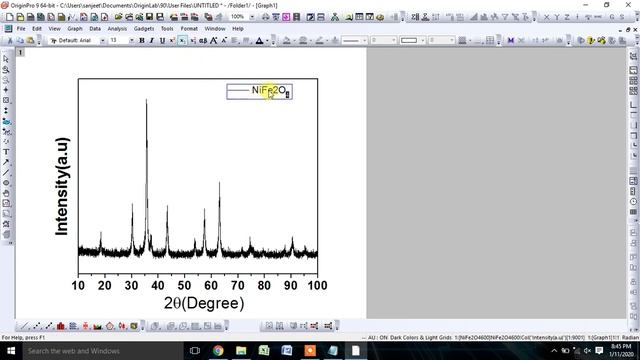Screen dimensions: 640x360
Task: Click the New Folder toolbar icon
Action: (20, 17)
